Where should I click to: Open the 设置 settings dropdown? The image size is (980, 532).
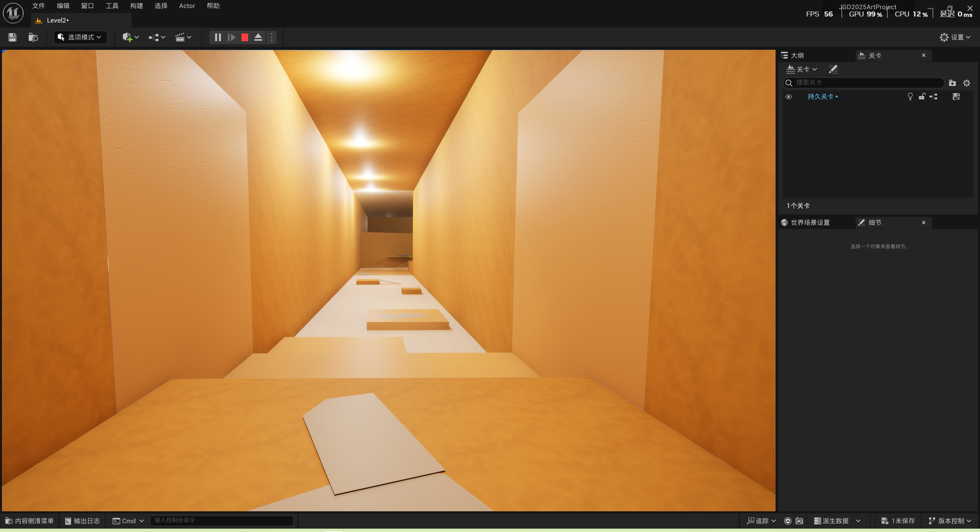point(955,37)
